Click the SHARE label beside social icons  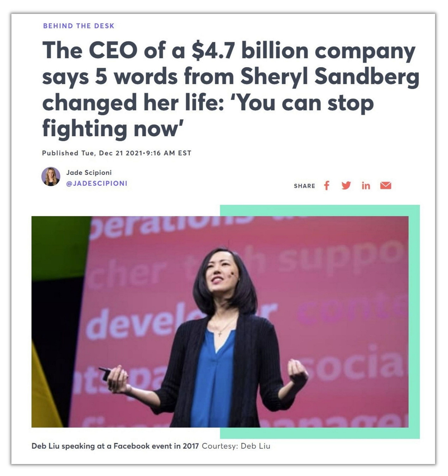304,186
